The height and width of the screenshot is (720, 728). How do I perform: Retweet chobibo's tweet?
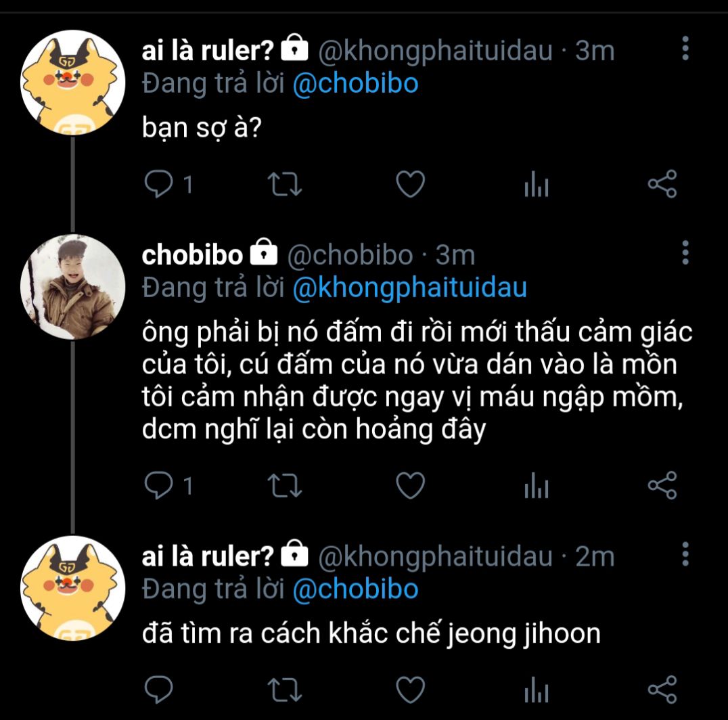(x=285, y=485)
